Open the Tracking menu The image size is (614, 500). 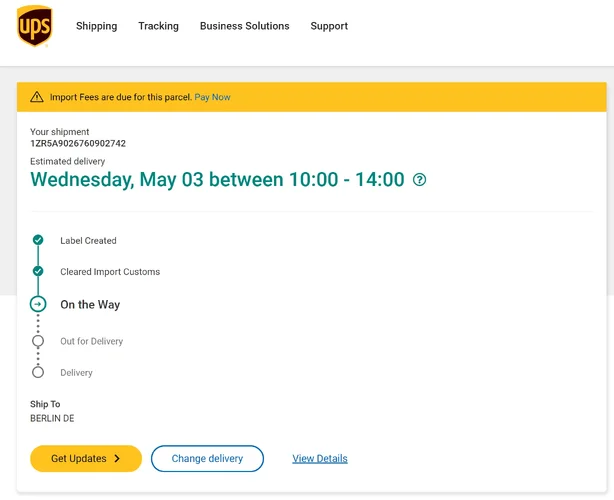158,26
